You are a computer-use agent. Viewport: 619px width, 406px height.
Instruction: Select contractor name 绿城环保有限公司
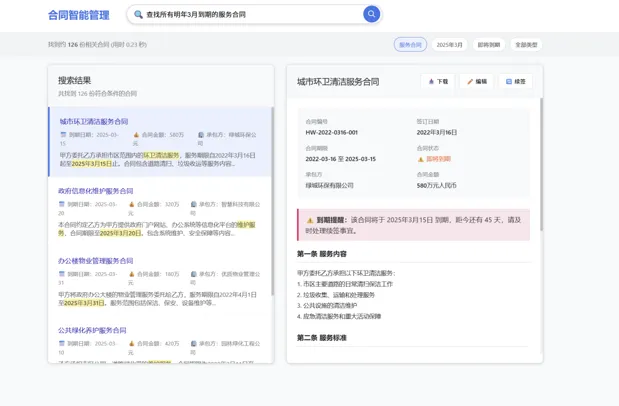coord(329,186)
